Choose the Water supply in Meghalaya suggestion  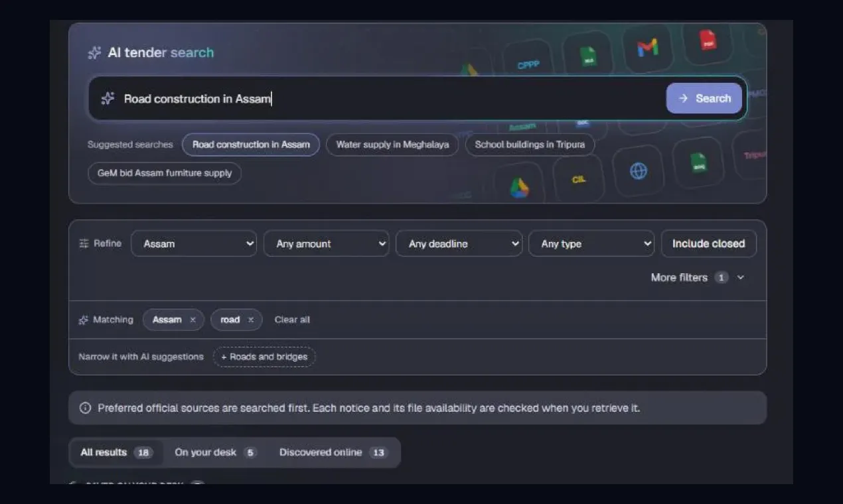click(392, 145)
